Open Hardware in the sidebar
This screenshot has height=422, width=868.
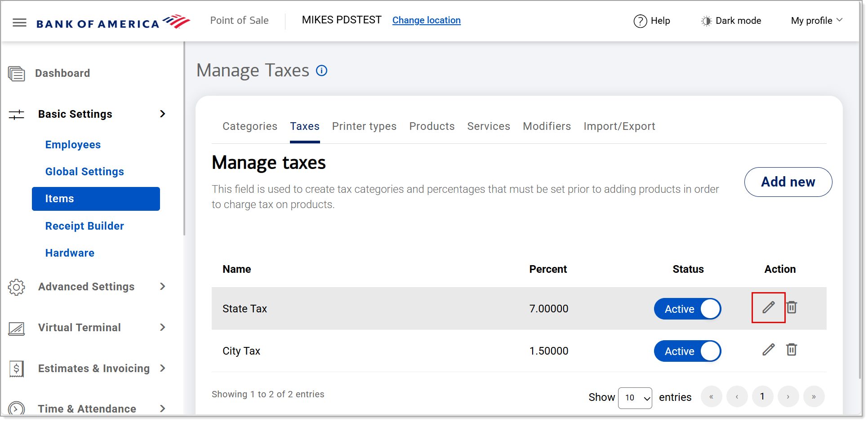pyautogui.click(x=70, y=253)
